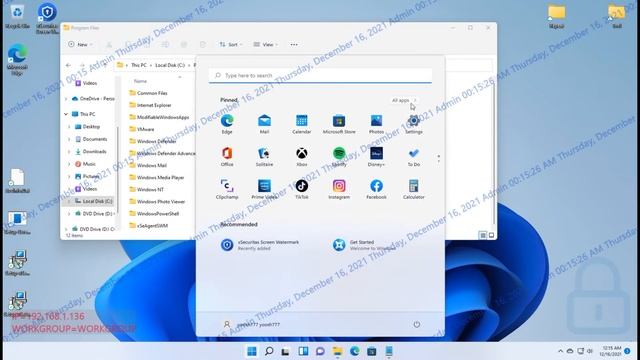640x360 pixels.
Task: Expand Desktop in navigation pane
Action: tap(69, 127)
